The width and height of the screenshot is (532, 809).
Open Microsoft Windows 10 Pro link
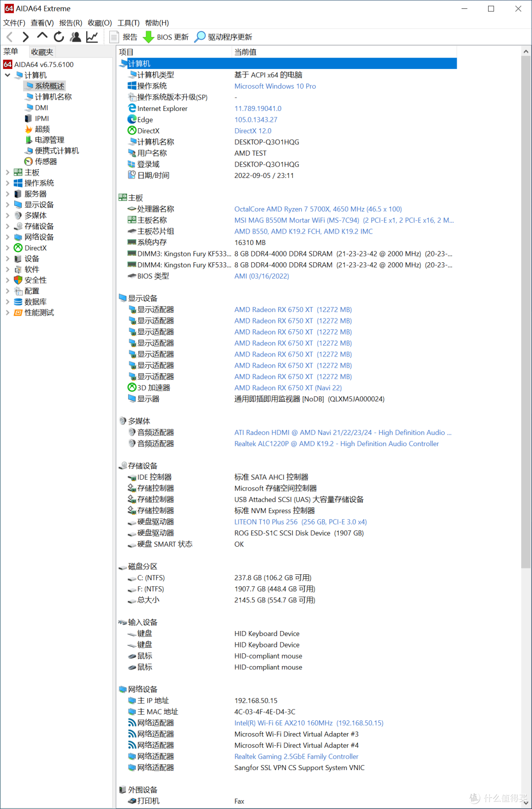click(x=275, y=86)
